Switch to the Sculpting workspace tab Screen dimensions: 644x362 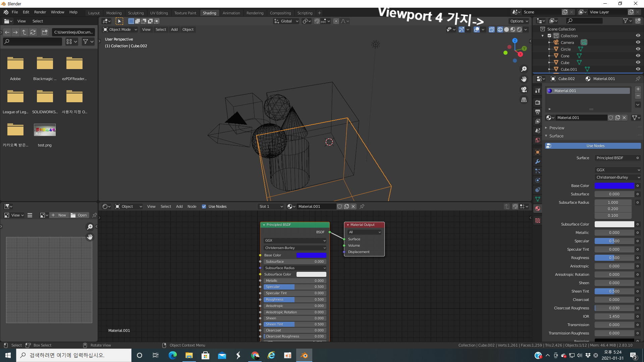[x=136, y=13]
